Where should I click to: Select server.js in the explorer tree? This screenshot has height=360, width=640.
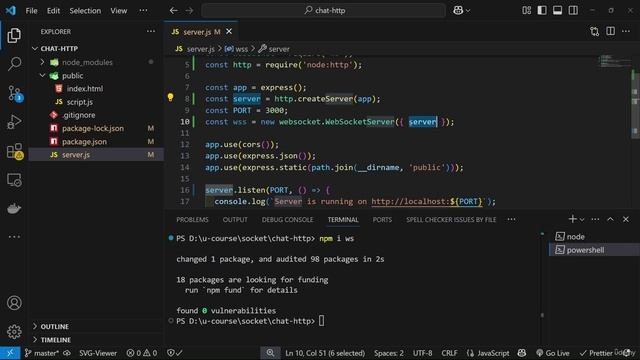coord(96,155)
